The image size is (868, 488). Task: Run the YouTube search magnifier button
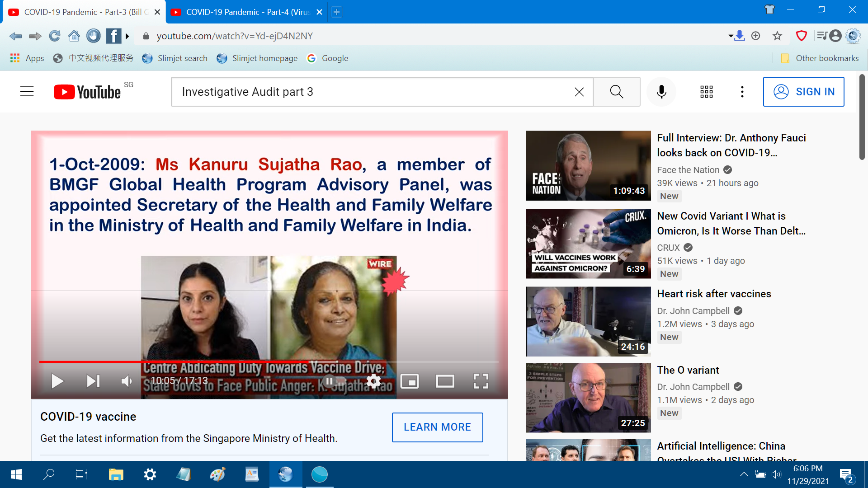click(x=617, y=92)
